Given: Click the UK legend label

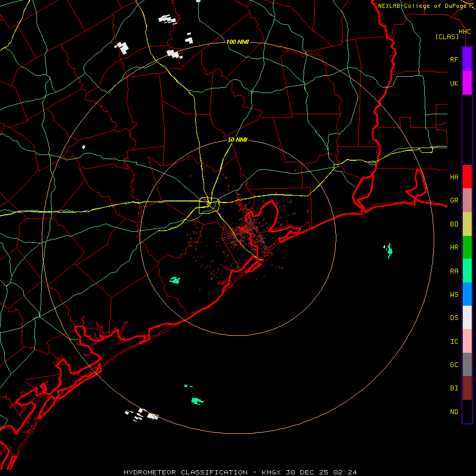Looking at the screenshot, I should 454,83.
